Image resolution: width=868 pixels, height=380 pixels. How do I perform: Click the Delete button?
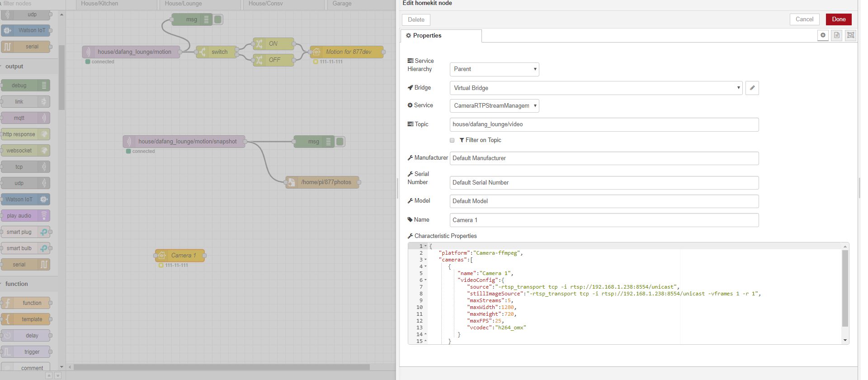416,20
